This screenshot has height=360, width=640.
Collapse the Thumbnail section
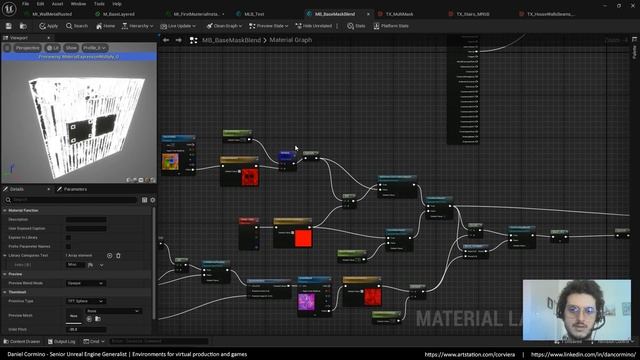[x=5, y=292]
